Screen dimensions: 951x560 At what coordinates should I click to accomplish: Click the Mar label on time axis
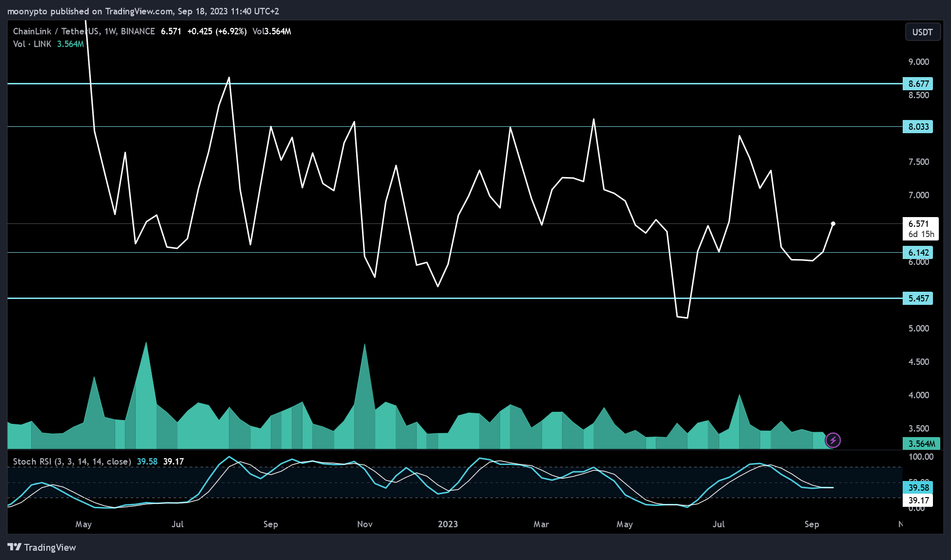click(541, 524)
